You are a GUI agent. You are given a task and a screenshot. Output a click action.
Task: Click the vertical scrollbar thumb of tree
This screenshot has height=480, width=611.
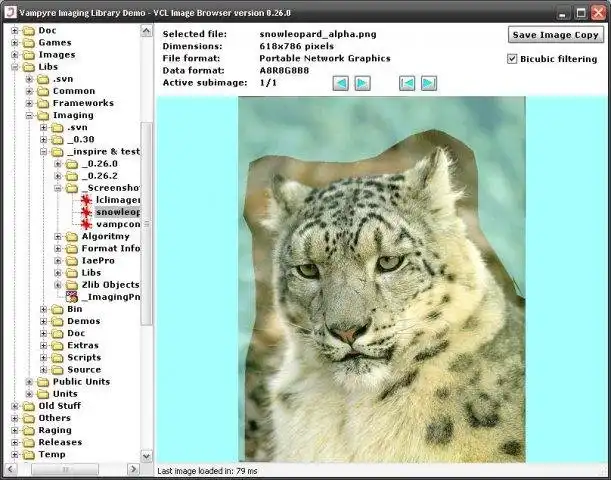147,224
